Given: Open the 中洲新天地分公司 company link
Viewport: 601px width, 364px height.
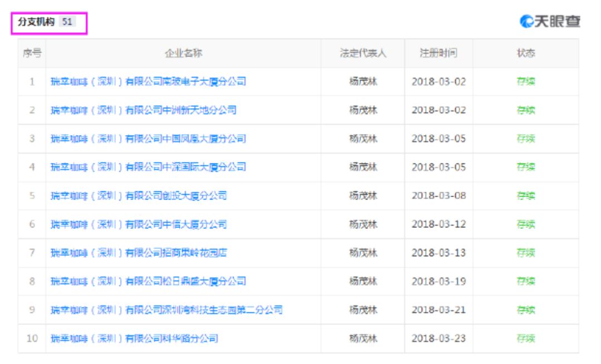Looking at the screenshot, I should point(143,110).
